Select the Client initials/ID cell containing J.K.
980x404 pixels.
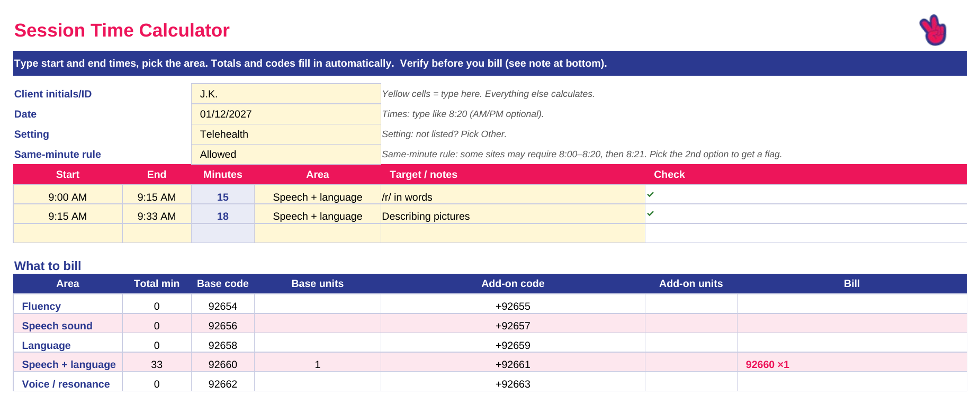point(286,94)
